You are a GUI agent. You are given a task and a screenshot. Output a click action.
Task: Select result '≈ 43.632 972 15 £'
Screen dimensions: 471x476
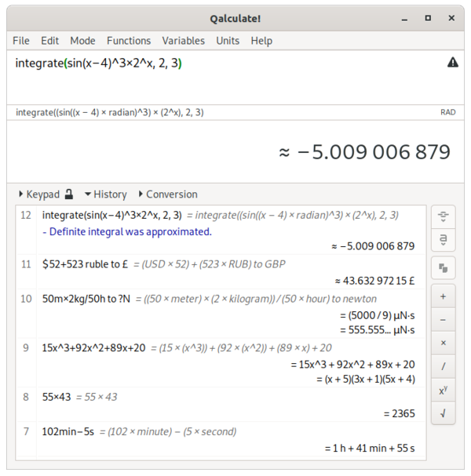point(374,281)
